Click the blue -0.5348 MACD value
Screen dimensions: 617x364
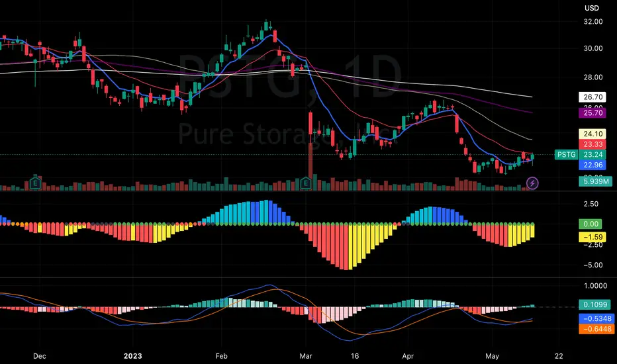[x=596, y=318]
